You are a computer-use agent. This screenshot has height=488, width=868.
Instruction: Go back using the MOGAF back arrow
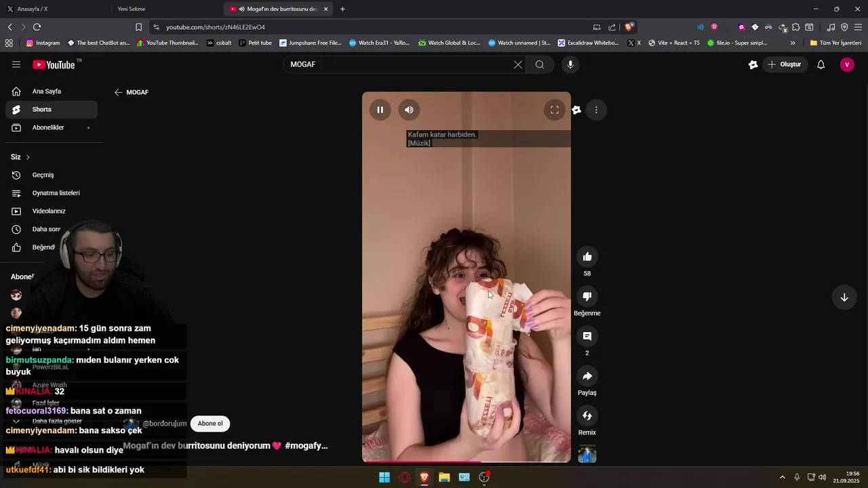point(119,92)
